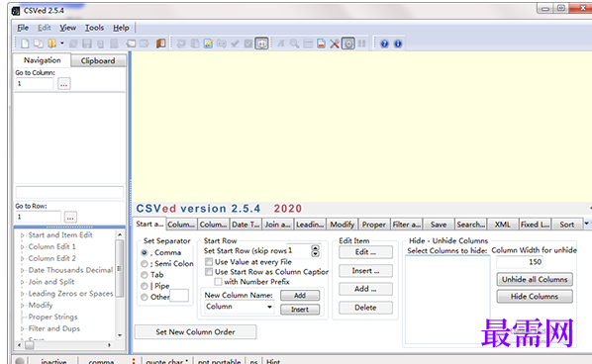Click the greyed checked-box toolbar icon
This screenshot has width=592, height=364.
(248, 44)
